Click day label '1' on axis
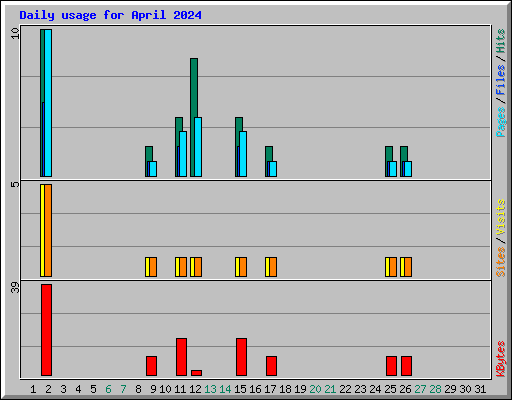 click(x=33, y=389)
